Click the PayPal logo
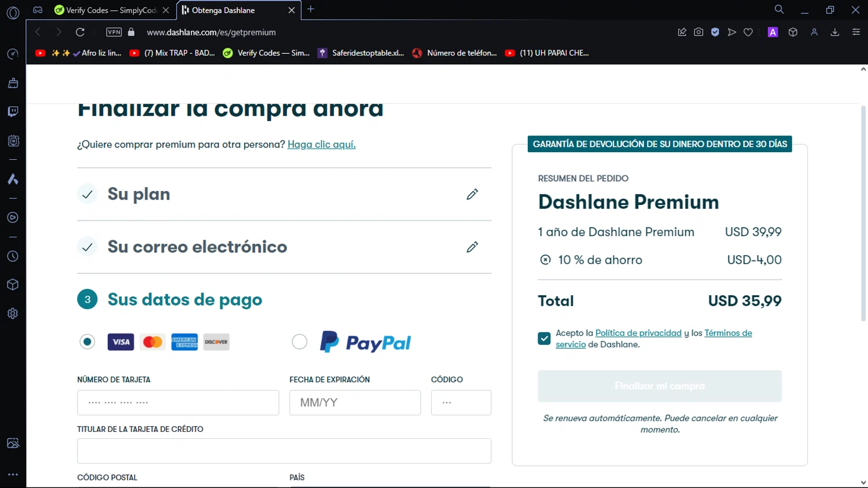This screenshot has width=868, height=488. point(365,342)
